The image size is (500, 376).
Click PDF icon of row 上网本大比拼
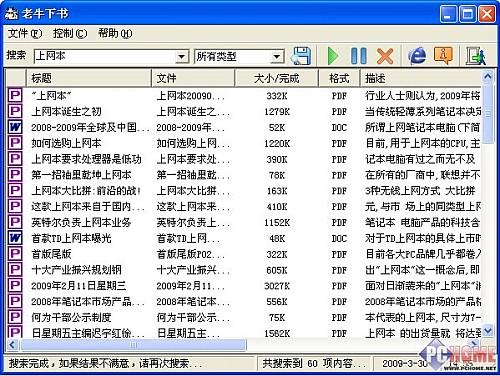click(15, 190)
